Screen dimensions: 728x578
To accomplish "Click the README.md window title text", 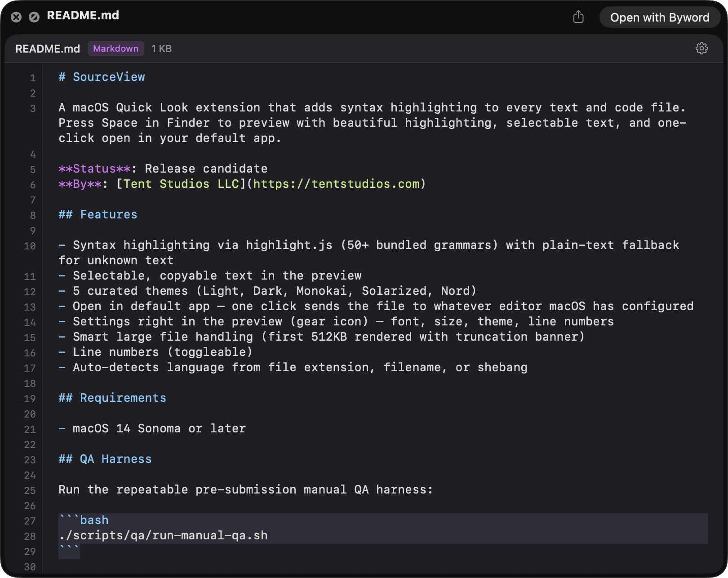I will click(x=83, y=15).
